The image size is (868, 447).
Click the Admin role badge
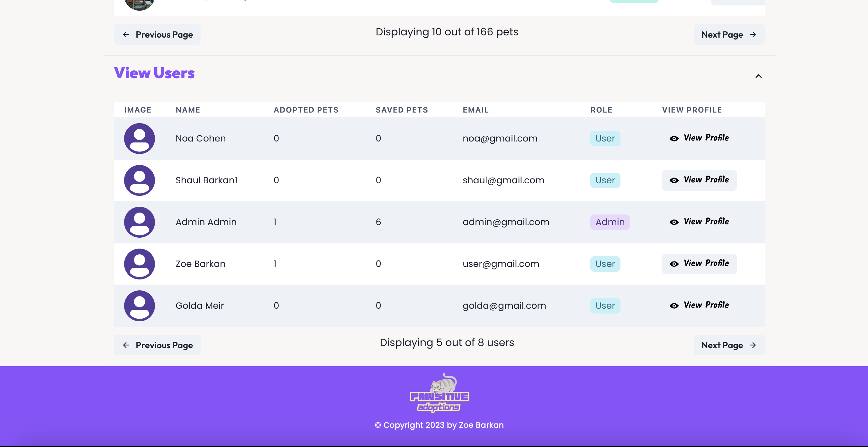click(610, 222)
